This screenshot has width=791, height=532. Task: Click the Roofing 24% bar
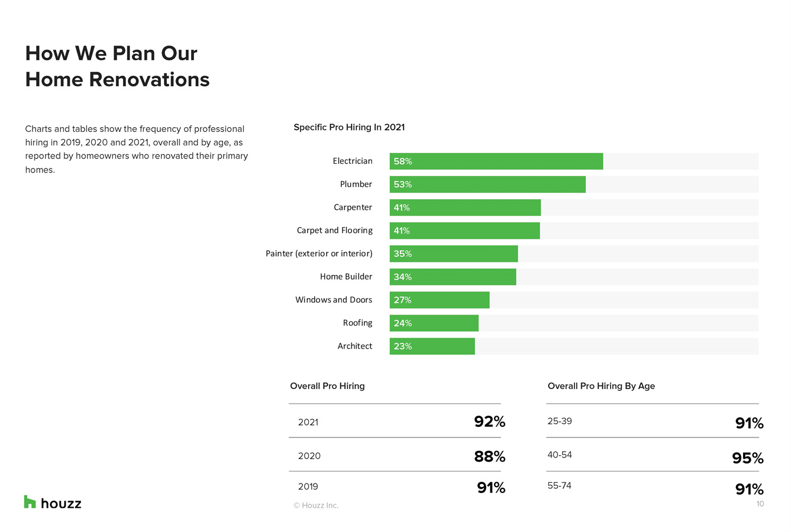tap(434, 323)
